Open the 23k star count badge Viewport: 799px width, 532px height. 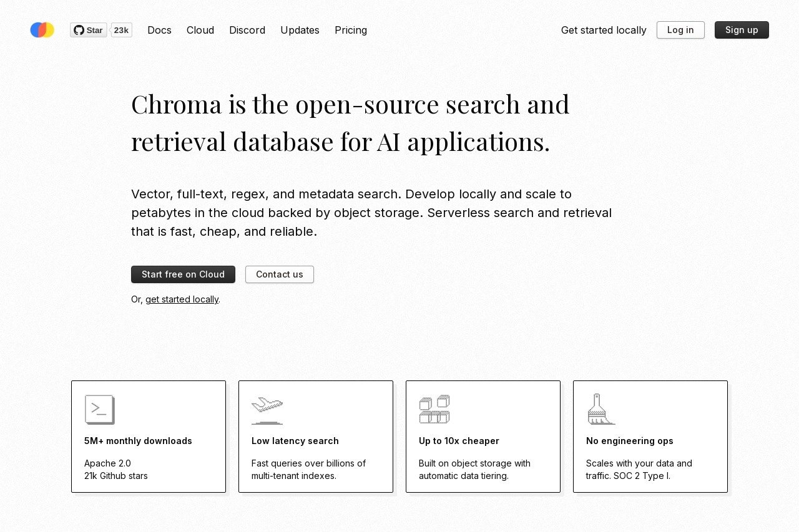click(x=121, y=30)
